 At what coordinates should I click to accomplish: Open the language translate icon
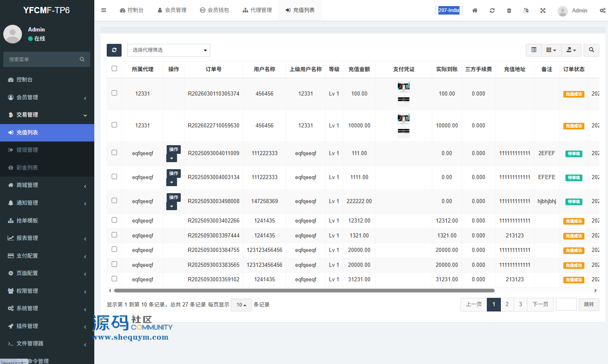pos(526,10)
